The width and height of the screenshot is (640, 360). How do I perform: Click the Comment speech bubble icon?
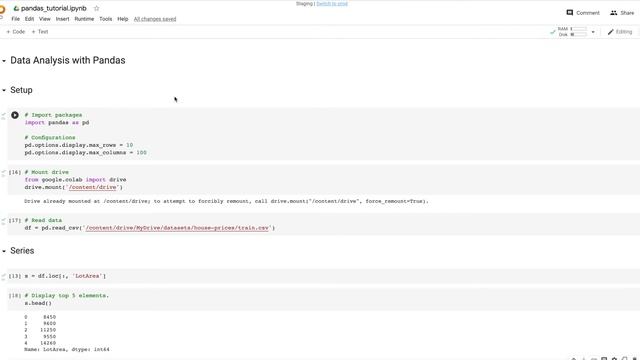[570, 13]
